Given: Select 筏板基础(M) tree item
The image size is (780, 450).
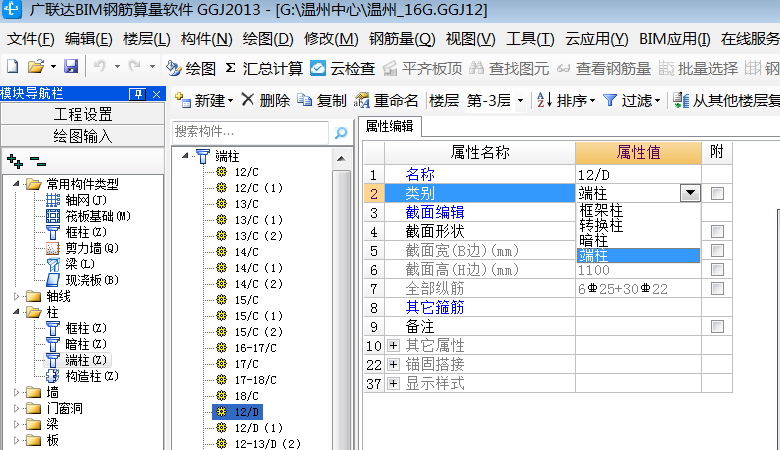Looking at the screenshot, I should [88, 216].
